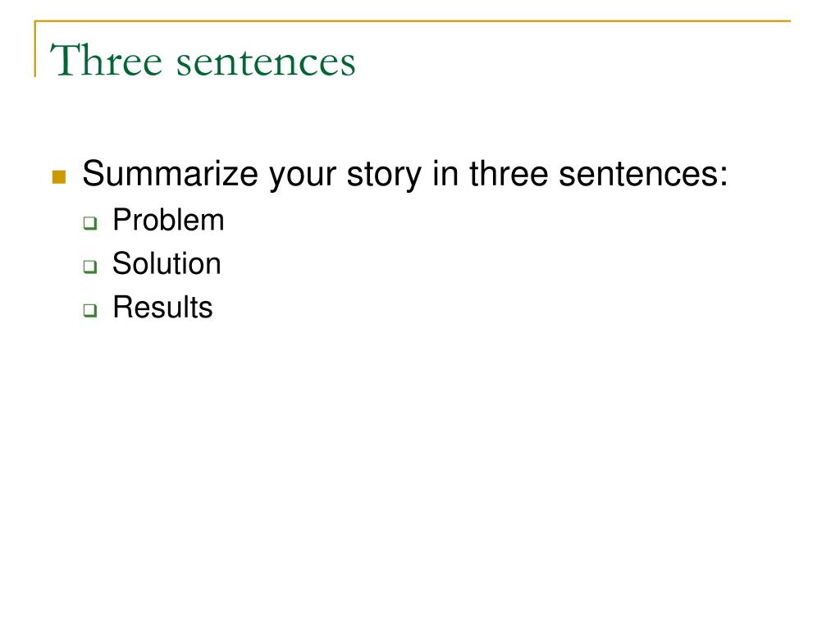The height and width of the screenshot is (630, 840).
Task: Click the hollow square bullet before Results
Action: [90, 310]
